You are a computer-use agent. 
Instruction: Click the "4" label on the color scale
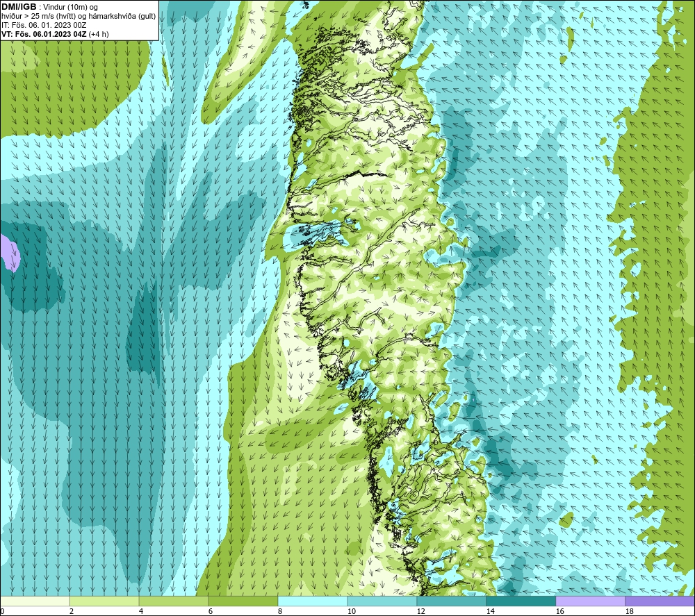(141, 611)
